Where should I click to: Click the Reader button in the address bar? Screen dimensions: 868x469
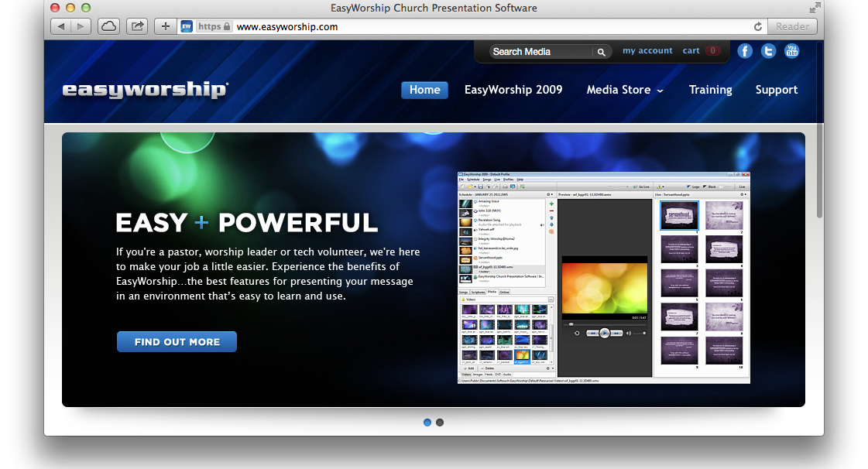pyautogui.click(x=792, y=26)
